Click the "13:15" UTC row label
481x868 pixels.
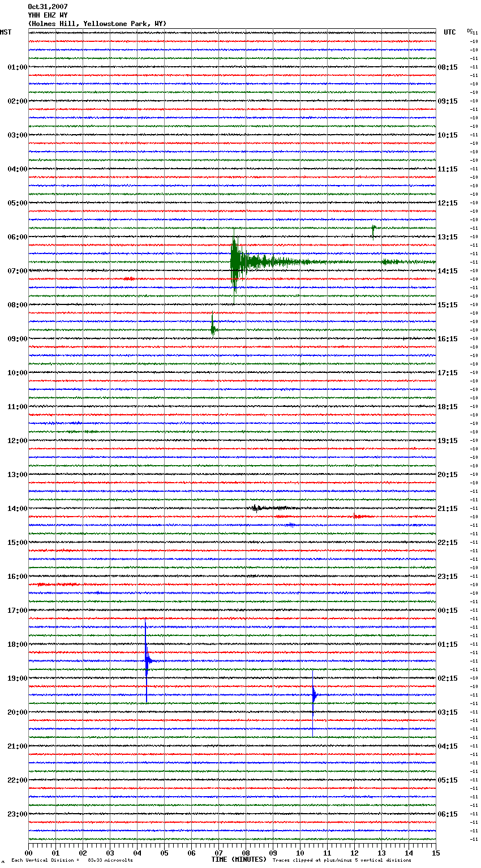448,237
